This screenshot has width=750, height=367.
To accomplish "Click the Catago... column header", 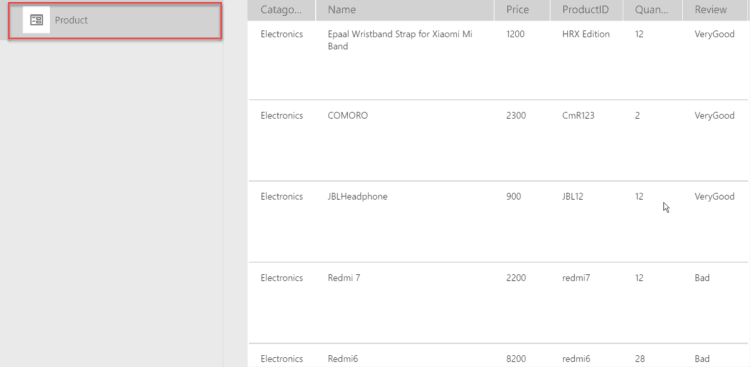I will tap(281, 10).
